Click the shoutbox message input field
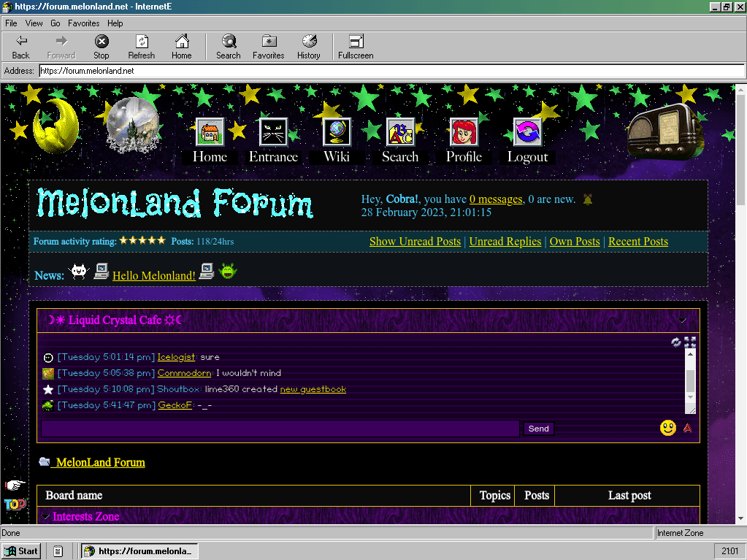This screenshot has height=560, width=747. pos(280,429)
